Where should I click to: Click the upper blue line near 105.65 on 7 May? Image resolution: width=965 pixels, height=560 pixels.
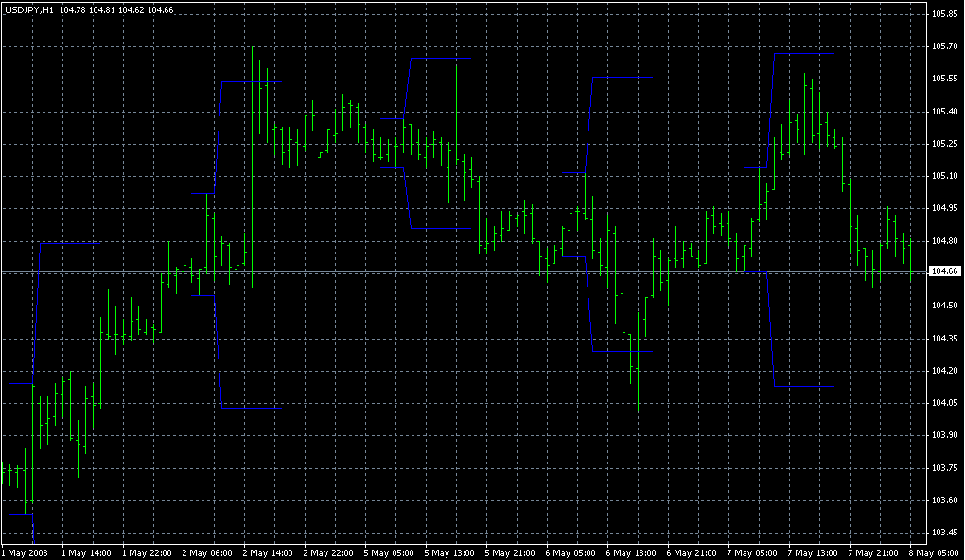click(x=804, y=54)
